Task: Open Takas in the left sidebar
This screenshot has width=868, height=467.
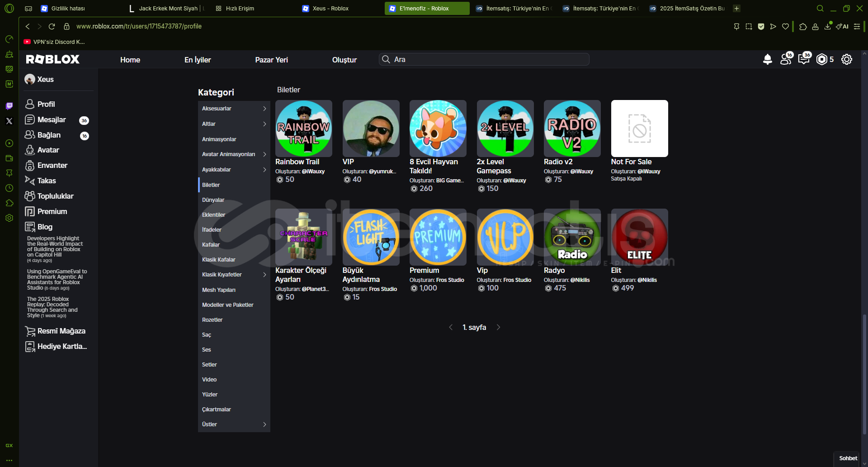Action: [x=41, y=181]
